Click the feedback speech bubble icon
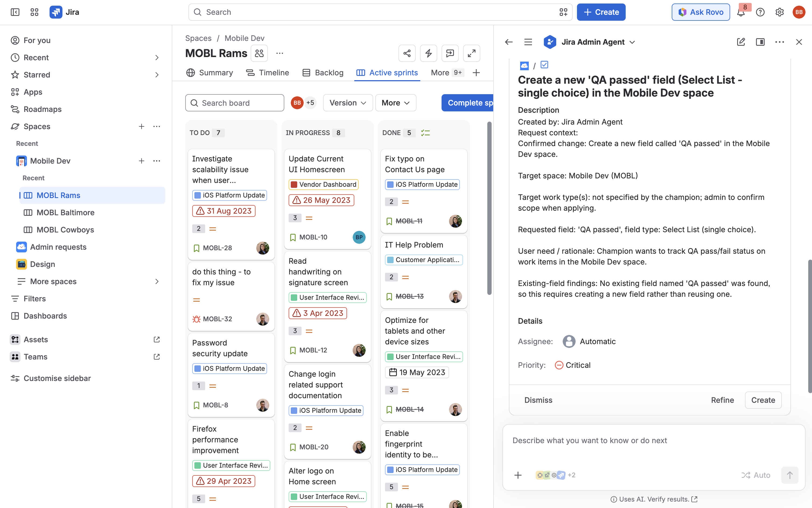 [x=450, y=53]
